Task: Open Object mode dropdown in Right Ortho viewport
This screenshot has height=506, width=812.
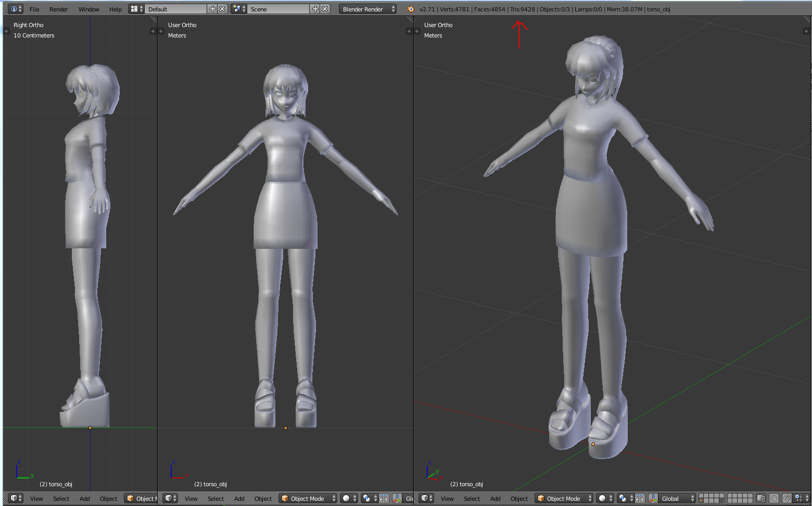Action: [x=141, y=498]
